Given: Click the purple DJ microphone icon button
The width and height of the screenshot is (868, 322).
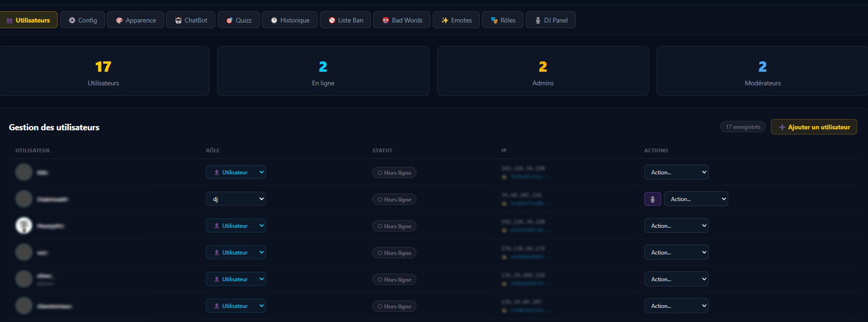Looking at the screenshot, I should click(x=652, y=199).
